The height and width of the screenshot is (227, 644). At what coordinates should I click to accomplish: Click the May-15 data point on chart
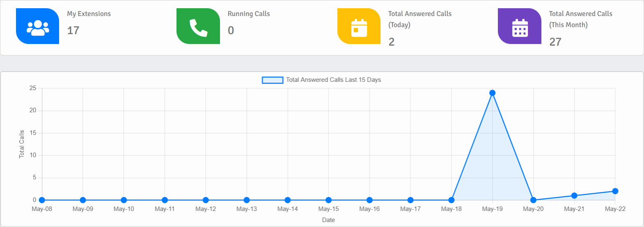[x=328, y=200]
